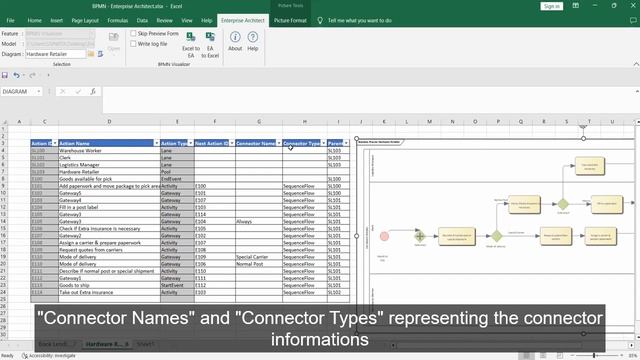Click the Sign in button
The height and width of the screenshot is (360, 640).
coord(551,6)
